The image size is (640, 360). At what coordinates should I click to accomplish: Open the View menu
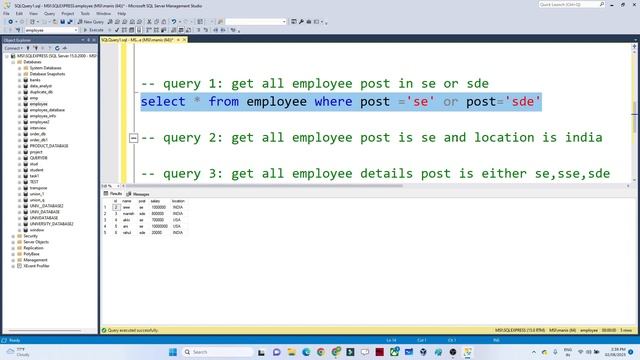(33, 13)
